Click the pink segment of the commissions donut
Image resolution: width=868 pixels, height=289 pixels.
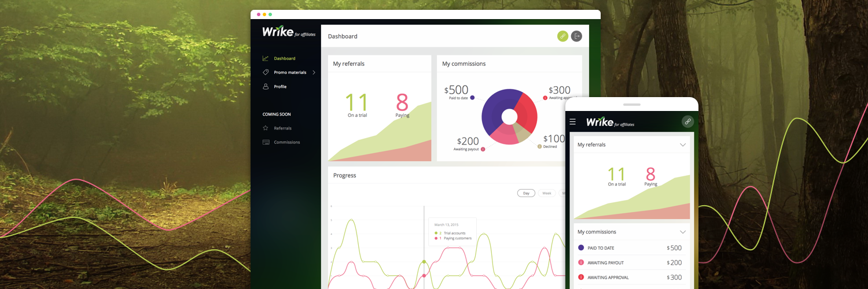[505, 135]
